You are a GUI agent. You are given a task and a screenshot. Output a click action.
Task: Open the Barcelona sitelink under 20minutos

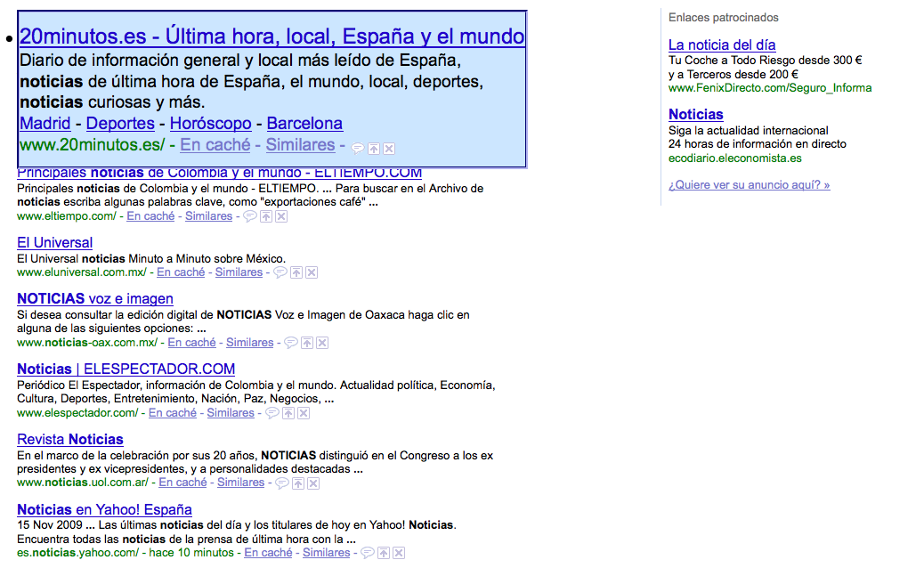(x=304, y=123)
